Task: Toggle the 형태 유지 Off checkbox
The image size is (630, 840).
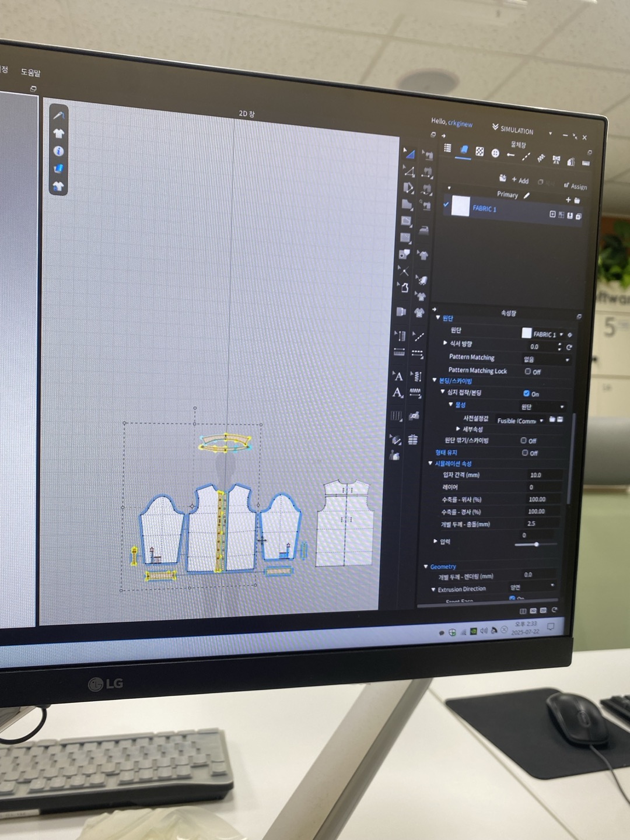Action: (525, 453)
